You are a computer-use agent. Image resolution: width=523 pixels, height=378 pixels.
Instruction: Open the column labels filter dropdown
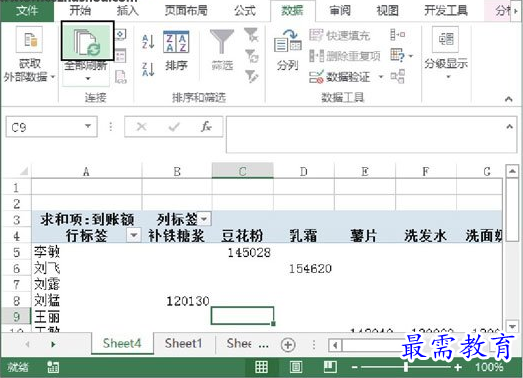(x=203, y=219)
